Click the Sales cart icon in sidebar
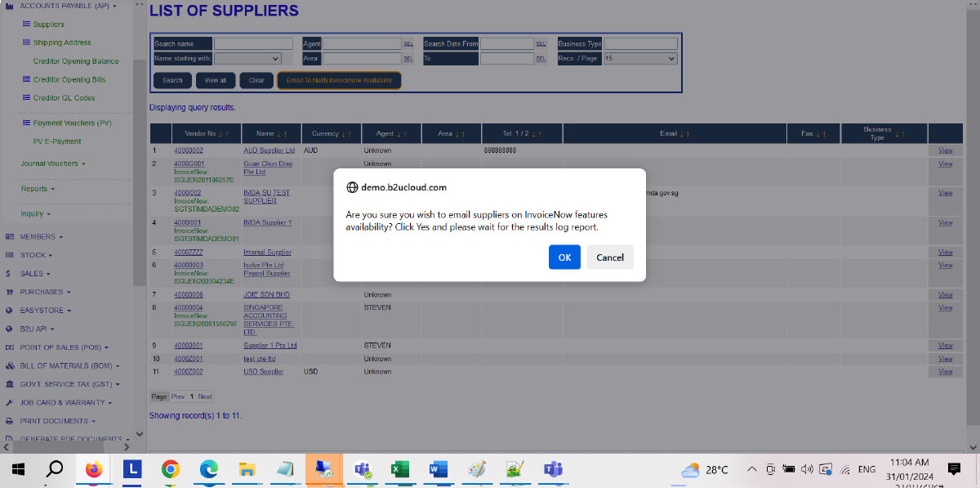The width and height of the screenshot is (980, 488). click(9, 274)
